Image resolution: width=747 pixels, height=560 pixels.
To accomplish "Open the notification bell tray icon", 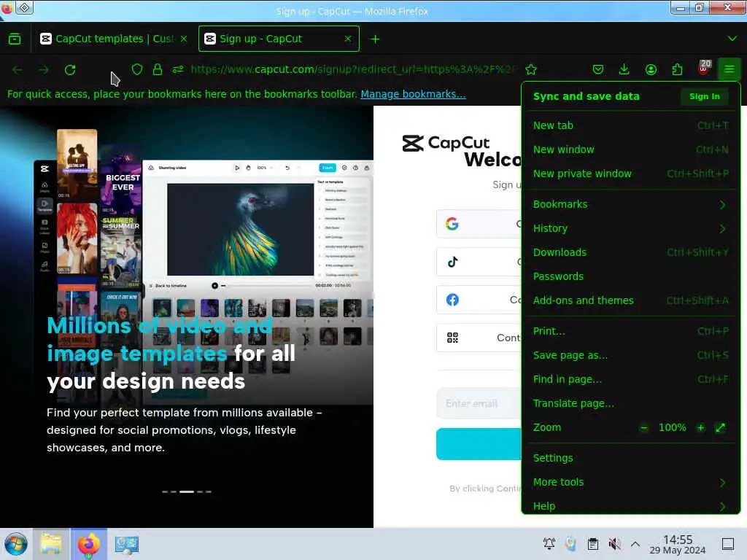I will click(549, 543).
